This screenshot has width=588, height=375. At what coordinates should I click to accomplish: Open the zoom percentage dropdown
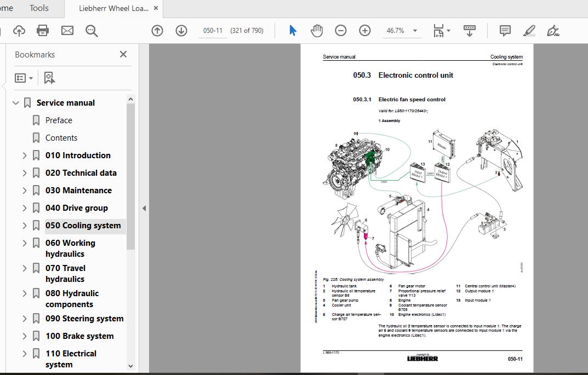(415, 31)
